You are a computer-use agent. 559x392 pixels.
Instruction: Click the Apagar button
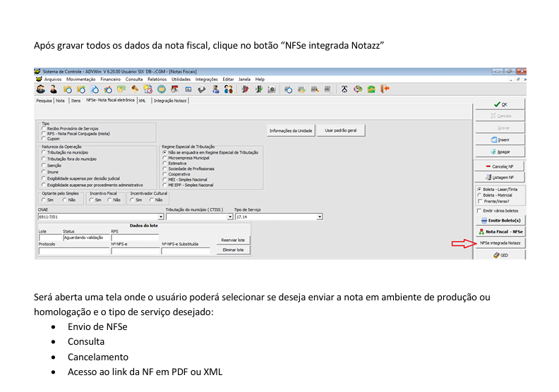500,152
